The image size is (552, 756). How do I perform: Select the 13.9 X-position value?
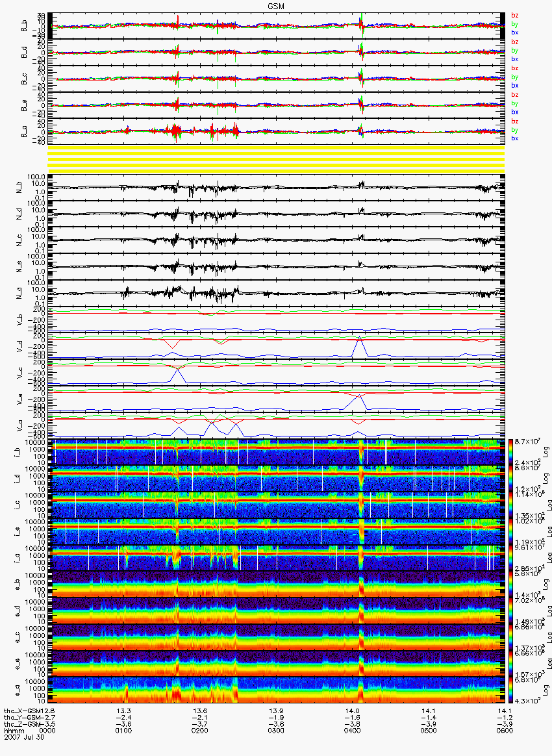click(276, 711)
